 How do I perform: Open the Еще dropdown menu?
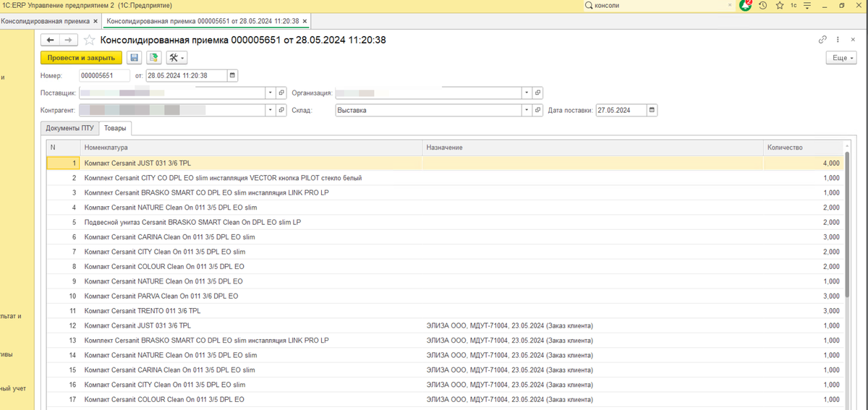click(841, 58)
